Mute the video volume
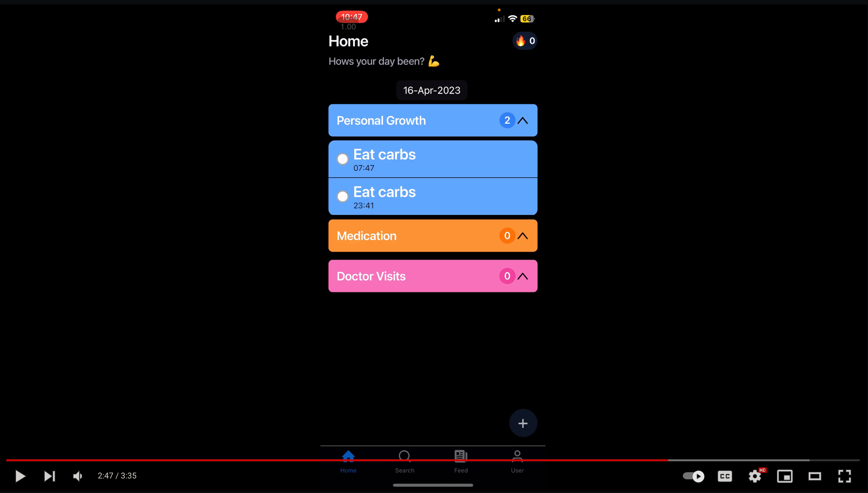The image size is (868, 493). [78, 476]
